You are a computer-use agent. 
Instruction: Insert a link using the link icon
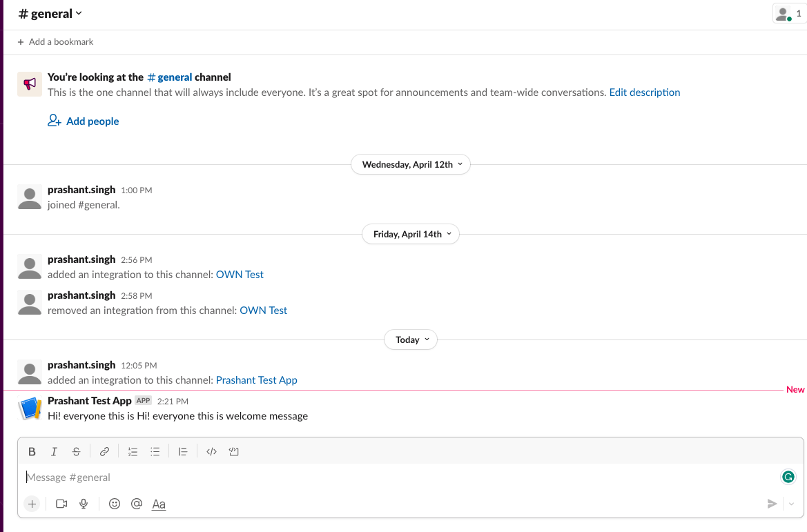(x=104, y=451)
